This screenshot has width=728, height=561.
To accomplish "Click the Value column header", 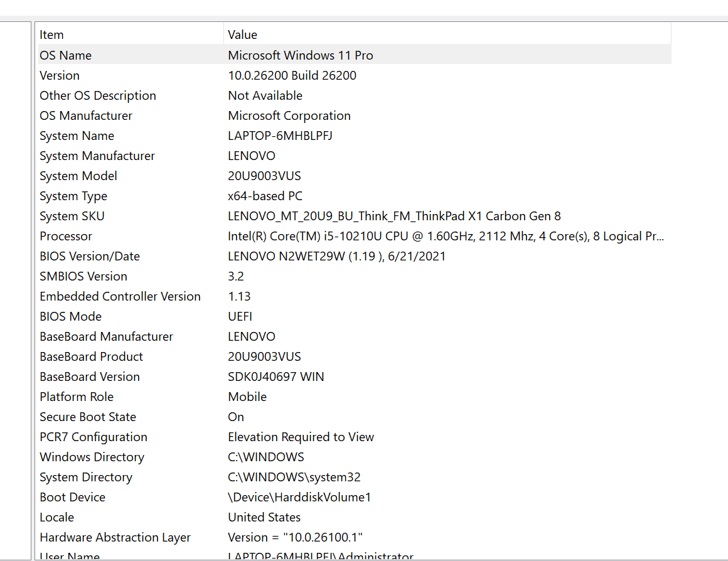I will click(447, 35).
